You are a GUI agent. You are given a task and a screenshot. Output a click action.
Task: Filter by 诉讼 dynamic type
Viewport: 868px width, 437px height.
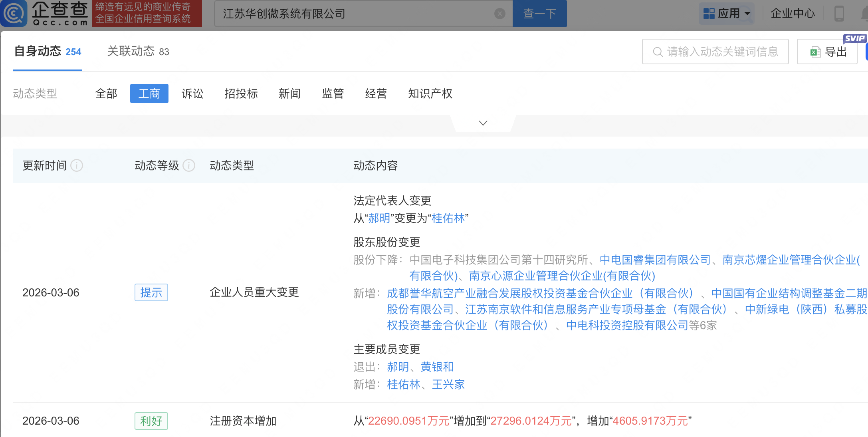192,93
